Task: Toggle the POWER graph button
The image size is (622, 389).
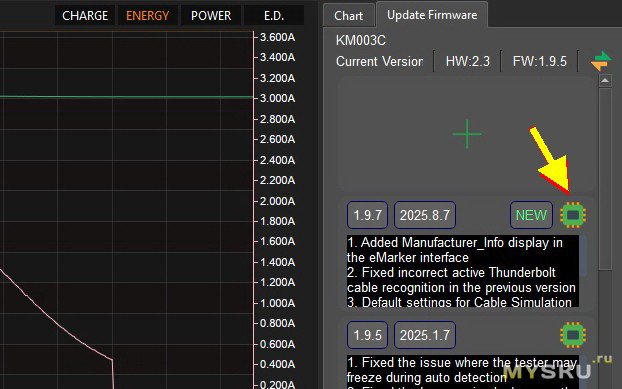Action: click(x=211, y=16)
